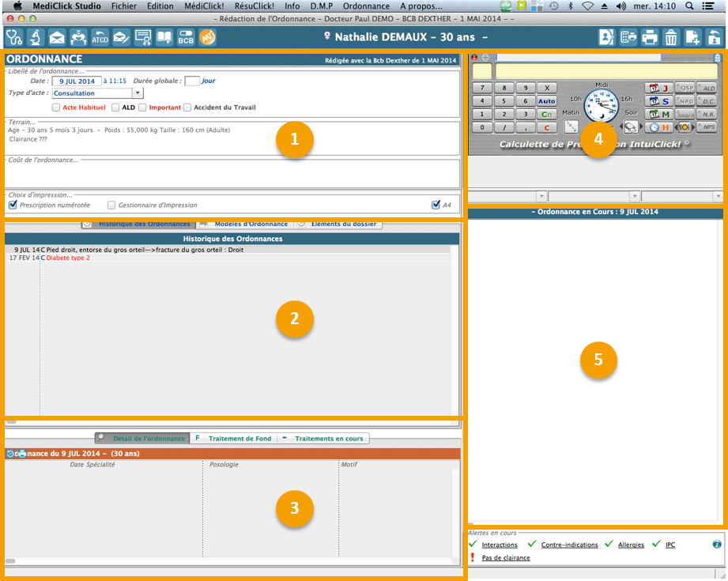Click the orange H hour button
728x581 pixels.
pos(659,127)
